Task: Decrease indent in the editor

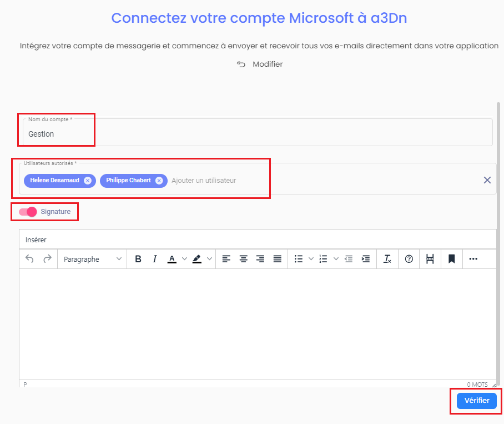Action: pos(349,259)
